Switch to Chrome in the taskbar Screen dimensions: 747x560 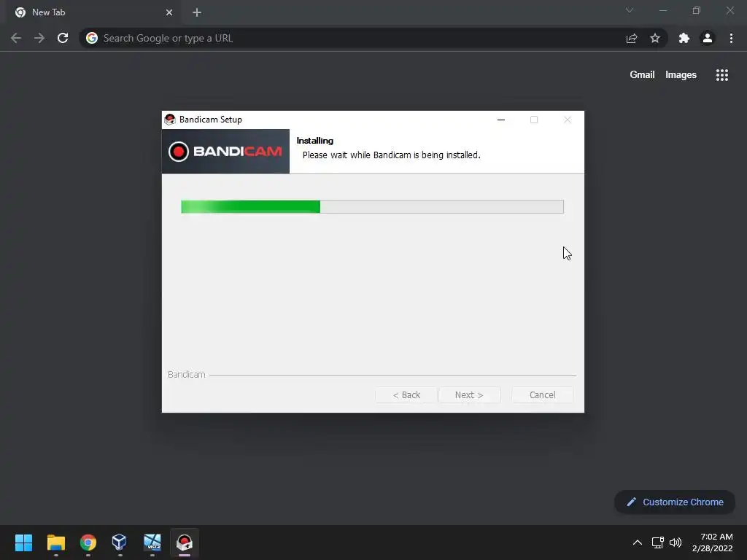click(x=88, y=542)
